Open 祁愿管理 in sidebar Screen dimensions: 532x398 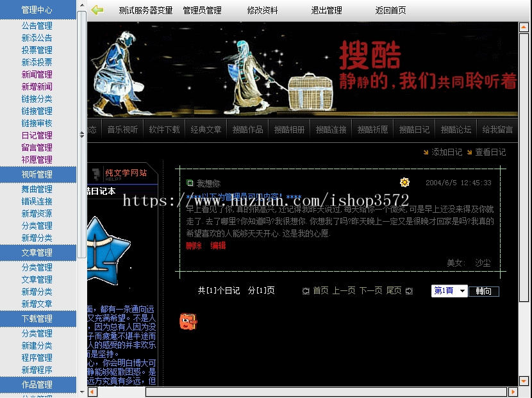coord(37,160)
